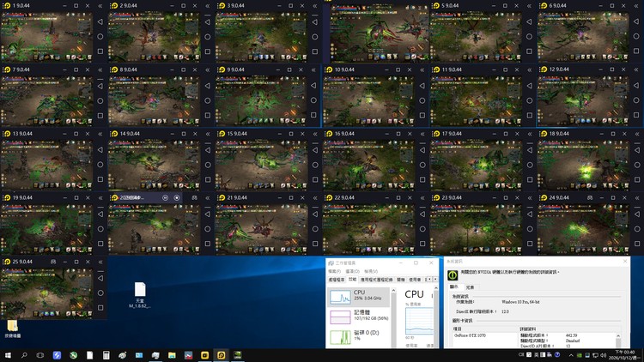The image size is (644, 362).
Task: Tap the home circle in emulator window 10
Action: click(x=422, y=100)
